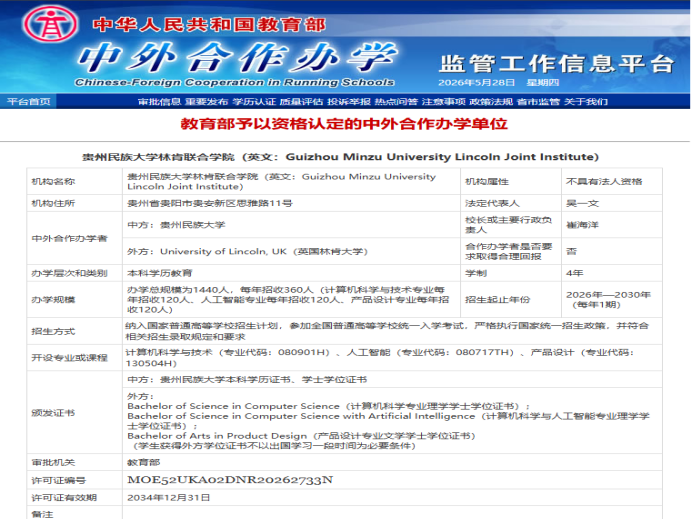The image size is (692, 519).
Task: Go to 省市监管 navigation link
Action: [x=538, y=102]
